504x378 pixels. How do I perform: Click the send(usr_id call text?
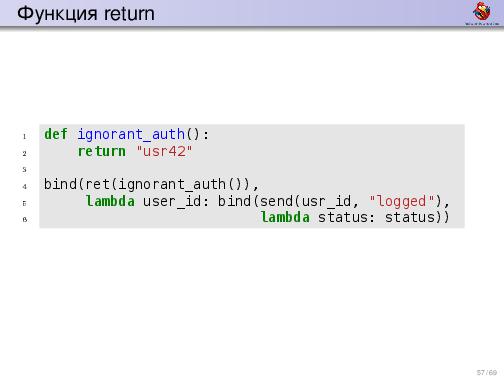coord(305,202)
